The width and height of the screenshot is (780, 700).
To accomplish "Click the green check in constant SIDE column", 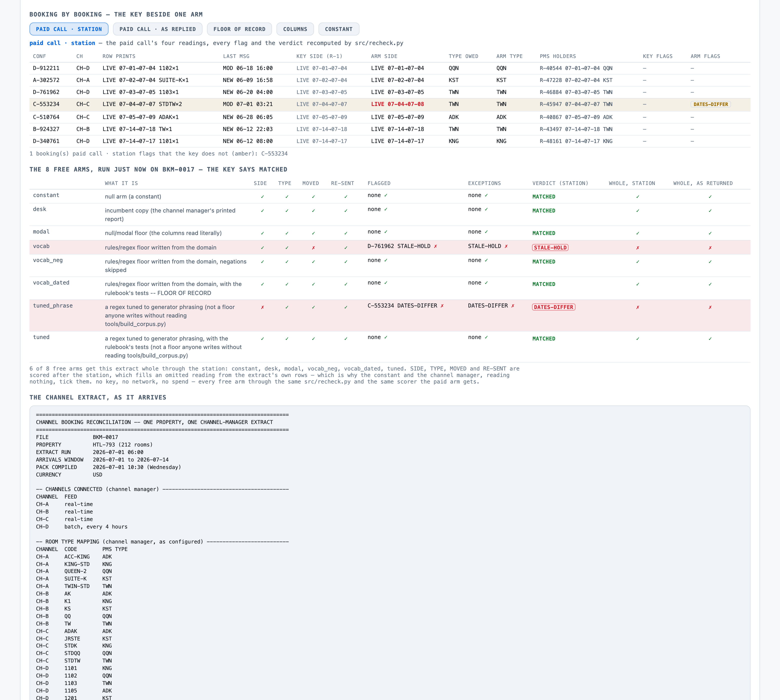I will (262, 196).
